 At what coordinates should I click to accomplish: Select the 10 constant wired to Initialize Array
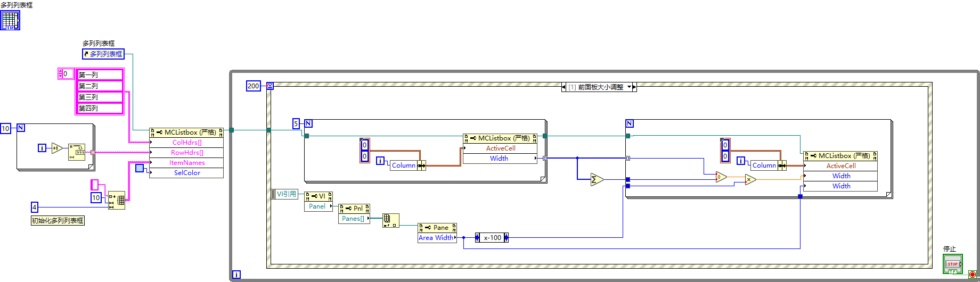[x=96, y=197]
